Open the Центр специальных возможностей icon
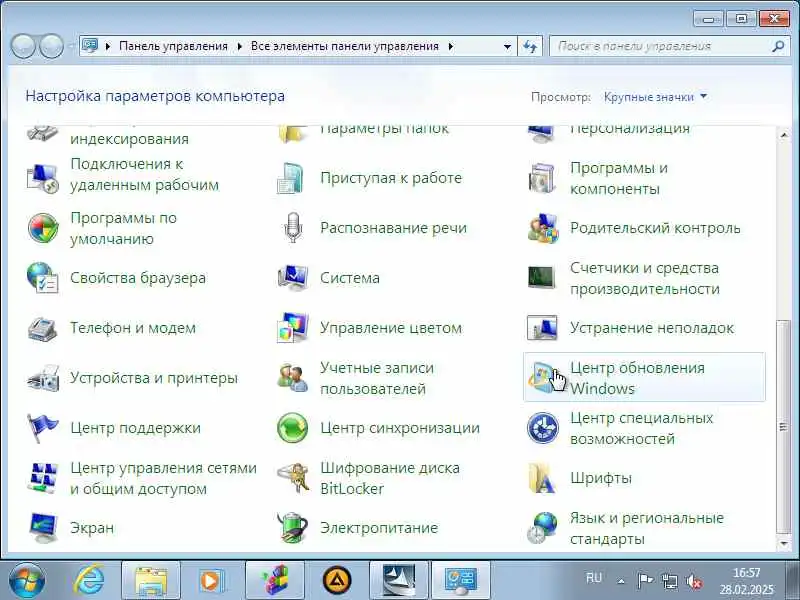Image resolution: width=800 pixels, height=600 pixels. point(542,428)
